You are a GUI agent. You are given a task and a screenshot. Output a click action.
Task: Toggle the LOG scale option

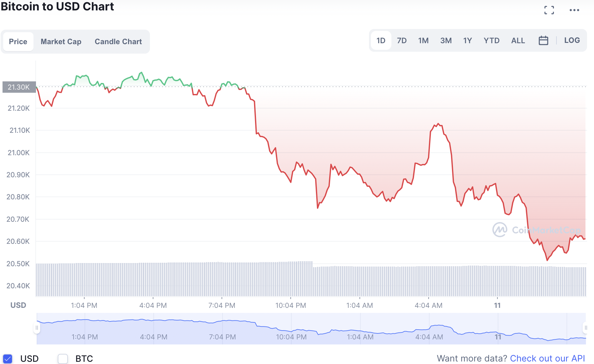572,40
